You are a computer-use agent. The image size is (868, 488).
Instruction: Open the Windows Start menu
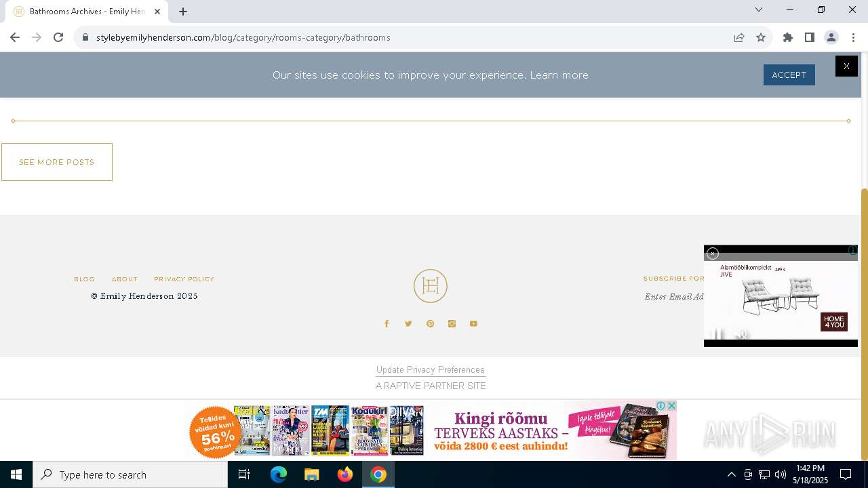16,474
